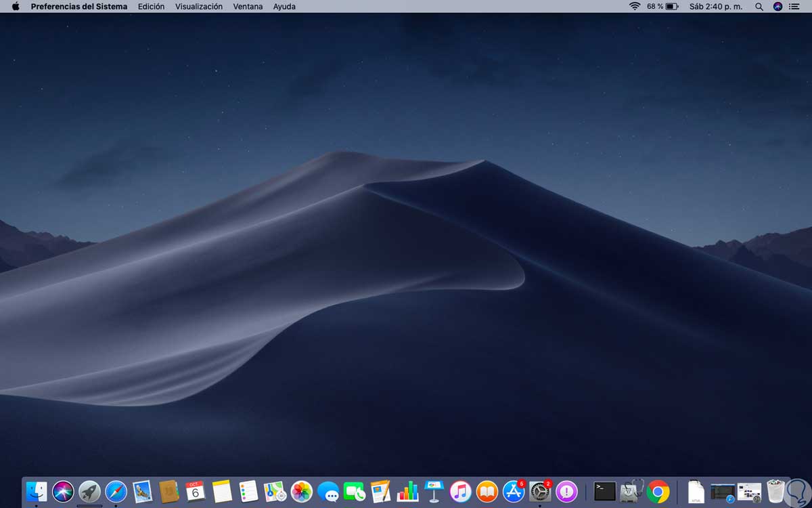The height and width of the screenshot is (508, 812).
Task: Open Notification Center list icon
Action: pos(794,6)
